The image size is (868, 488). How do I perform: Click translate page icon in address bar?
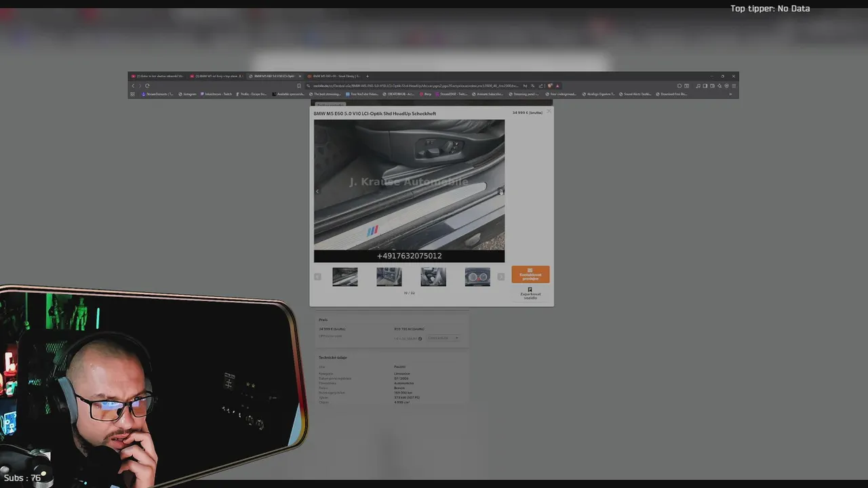coord(533,86)
